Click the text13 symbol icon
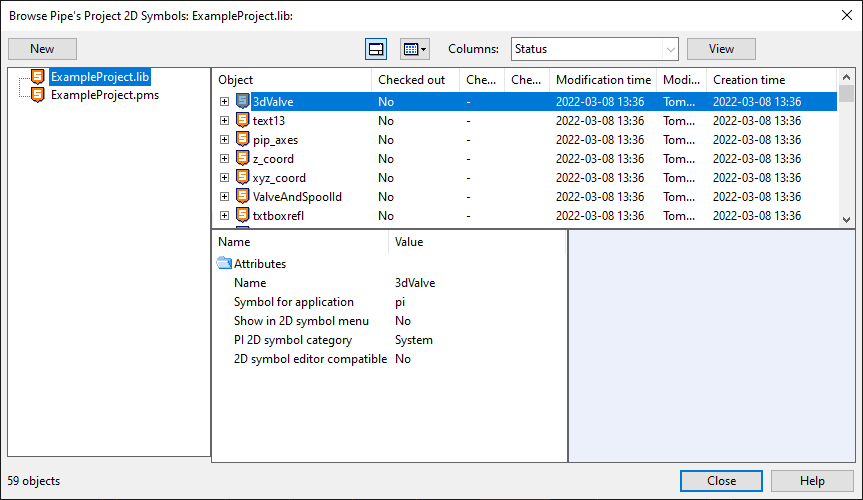The height and width of the screenshot is (500, 863). 242,119
